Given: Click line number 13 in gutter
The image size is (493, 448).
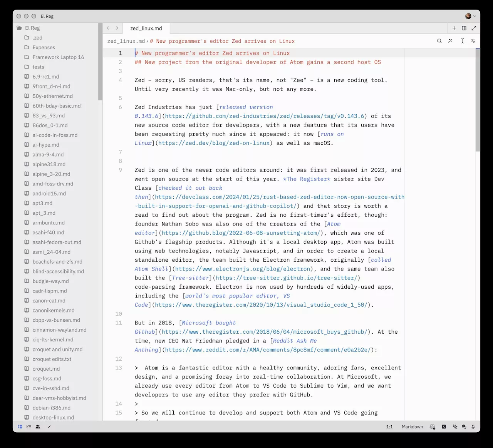Looking at the screenshot, I should 119,368.
